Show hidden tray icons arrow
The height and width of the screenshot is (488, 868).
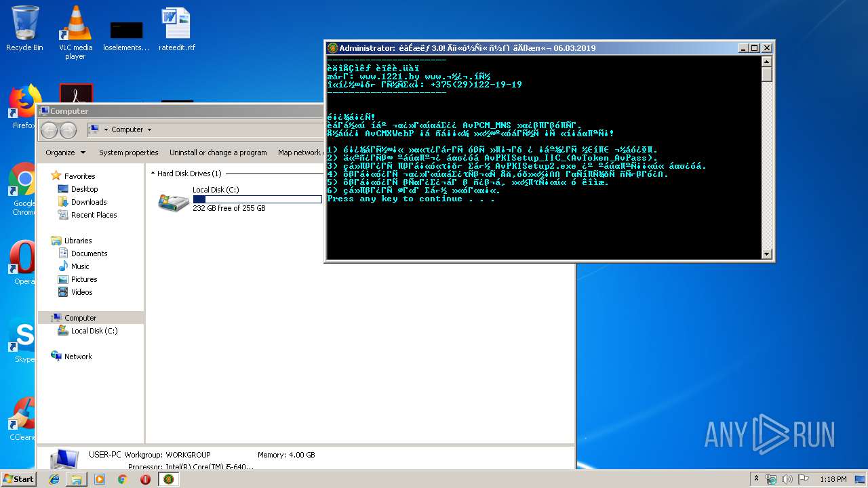tap(757, 479)
